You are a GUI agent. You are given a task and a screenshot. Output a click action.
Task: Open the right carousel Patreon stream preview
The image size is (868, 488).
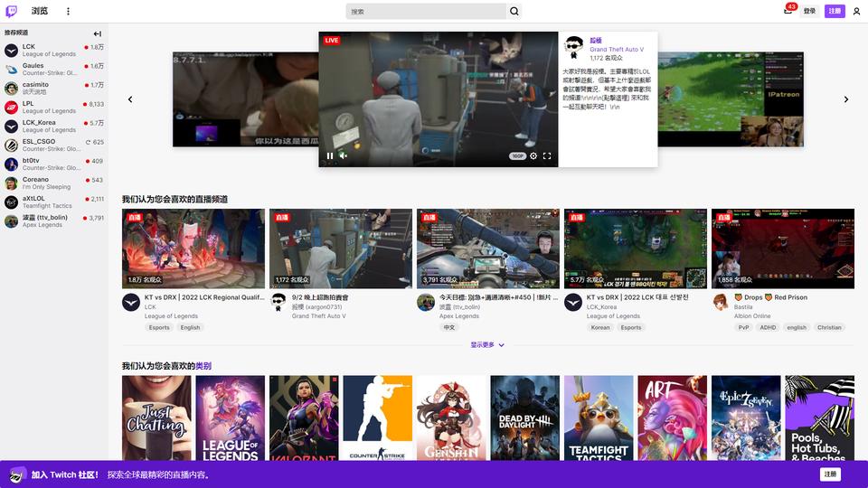point(731,99)
